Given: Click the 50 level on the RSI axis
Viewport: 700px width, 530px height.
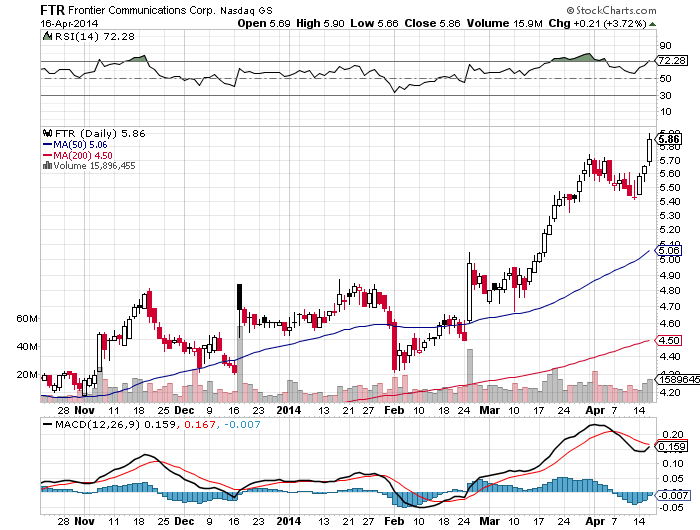Looking at the screenshot, I should (665, 79).
